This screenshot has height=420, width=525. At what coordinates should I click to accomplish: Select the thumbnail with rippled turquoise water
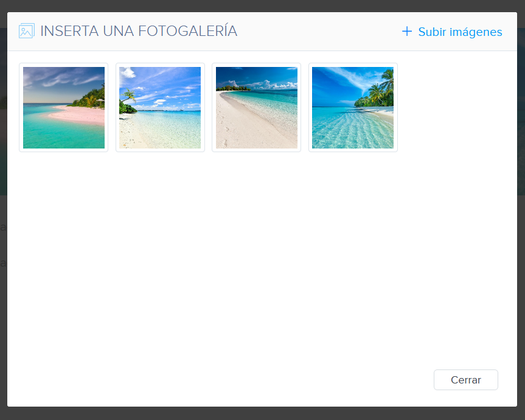point(353,108)
